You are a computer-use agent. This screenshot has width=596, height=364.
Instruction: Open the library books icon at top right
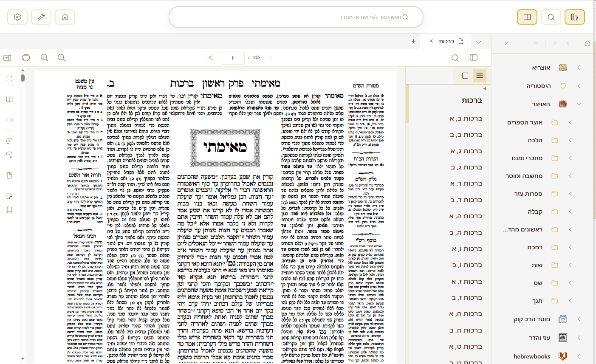click(575, 17)
